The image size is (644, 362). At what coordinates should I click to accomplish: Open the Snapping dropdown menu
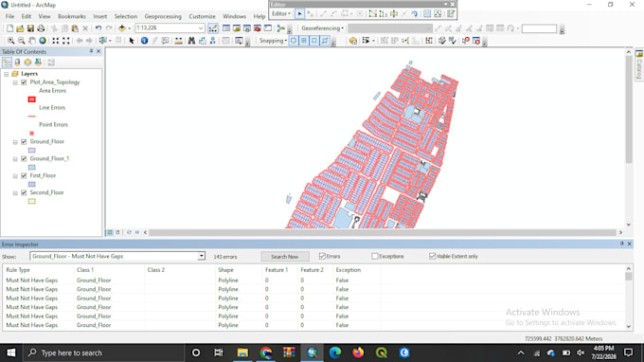[x=273, y=41]
